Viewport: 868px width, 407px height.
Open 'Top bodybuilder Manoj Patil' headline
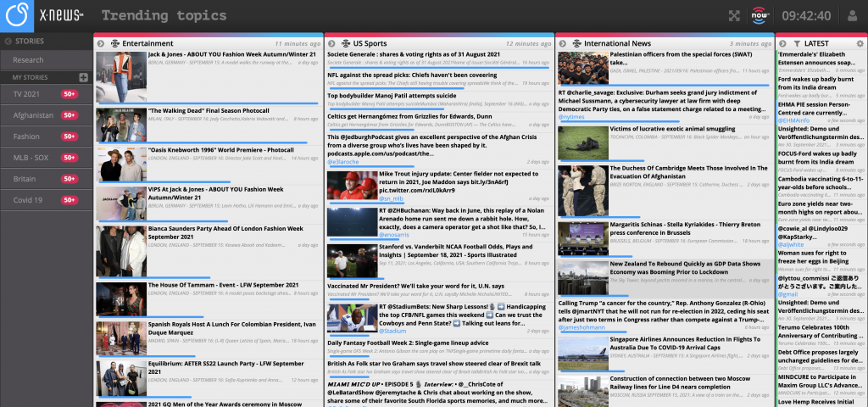[392, 96]
